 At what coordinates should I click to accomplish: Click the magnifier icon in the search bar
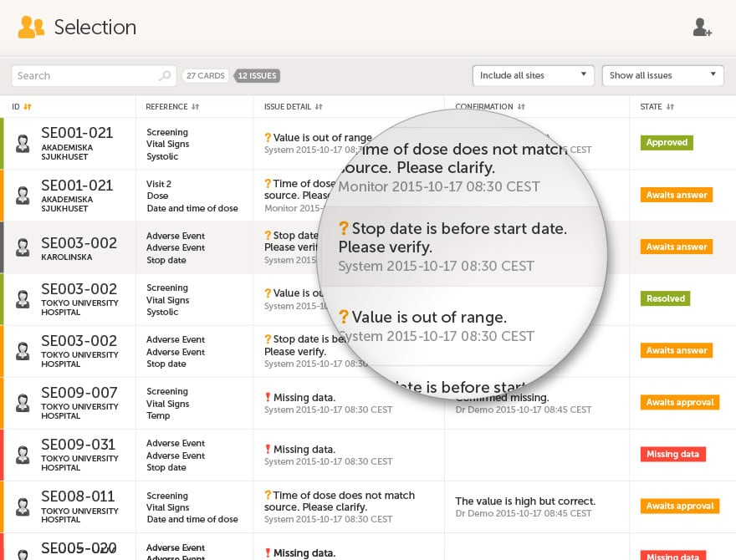[x=164, y=75]
